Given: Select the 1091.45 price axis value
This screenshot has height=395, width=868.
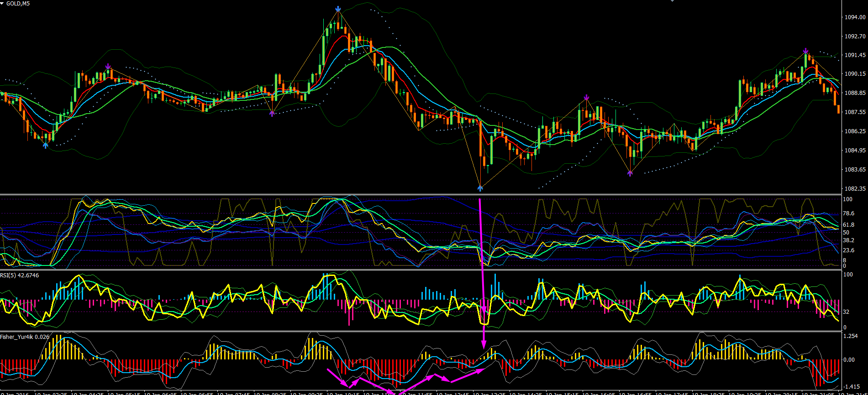Looking at the screenshot, I should (x=855, y=55).
